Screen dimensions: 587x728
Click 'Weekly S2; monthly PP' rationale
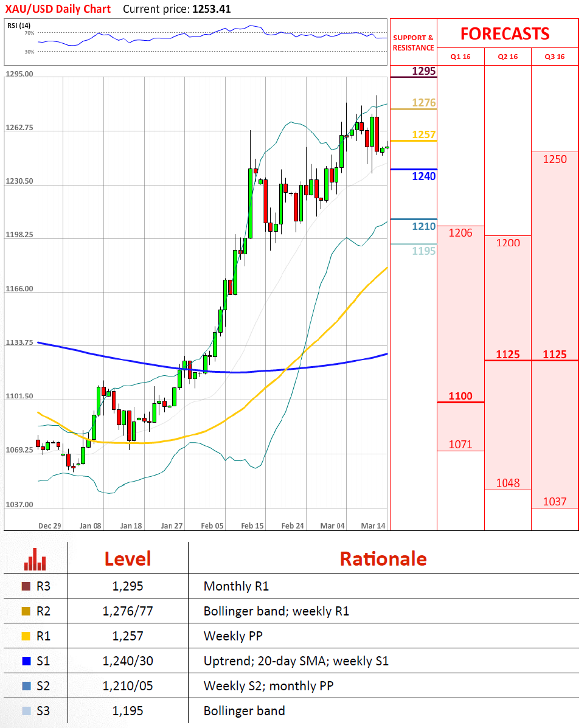pyautogui.click(x=268, y=686)
